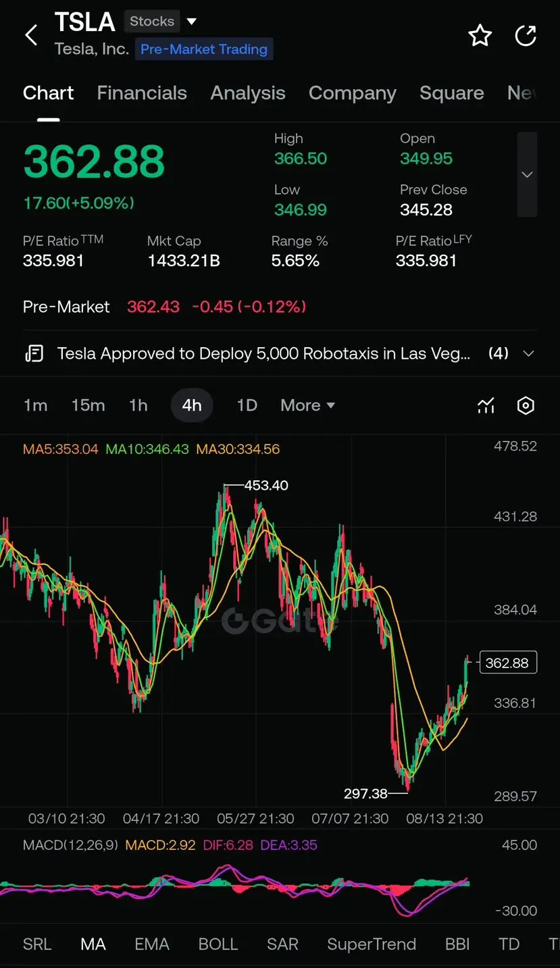Open chart settings hexagon icon
This screenshot has height=968, width=560.
[526, 405]
